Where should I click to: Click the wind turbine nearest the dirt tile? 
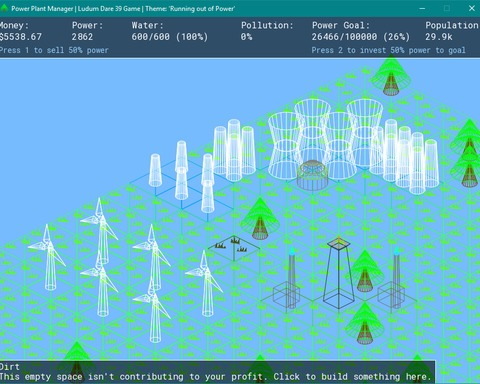(x=205, y=283)
